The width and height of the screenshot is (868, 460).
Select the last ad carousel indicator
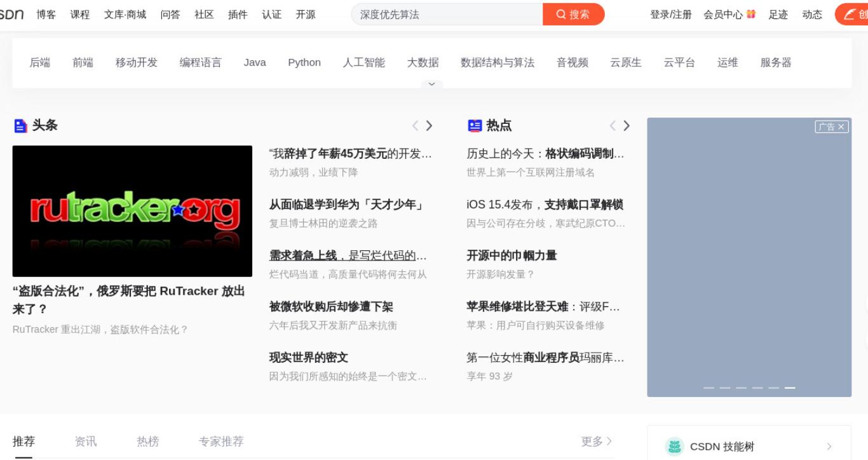(x=790, y=388)
